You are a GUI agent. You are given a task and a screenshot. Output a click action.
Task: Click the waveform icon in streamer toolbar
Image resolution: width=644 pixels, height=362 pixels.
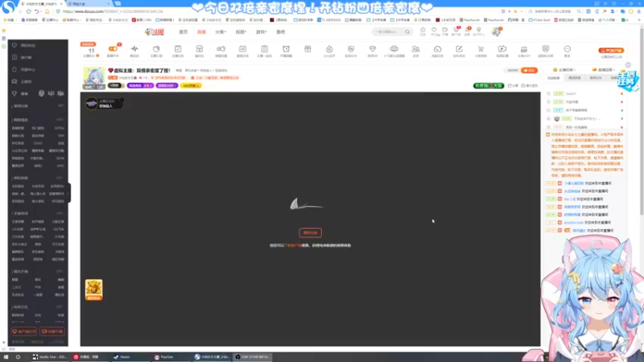click(x=134, y=50)
